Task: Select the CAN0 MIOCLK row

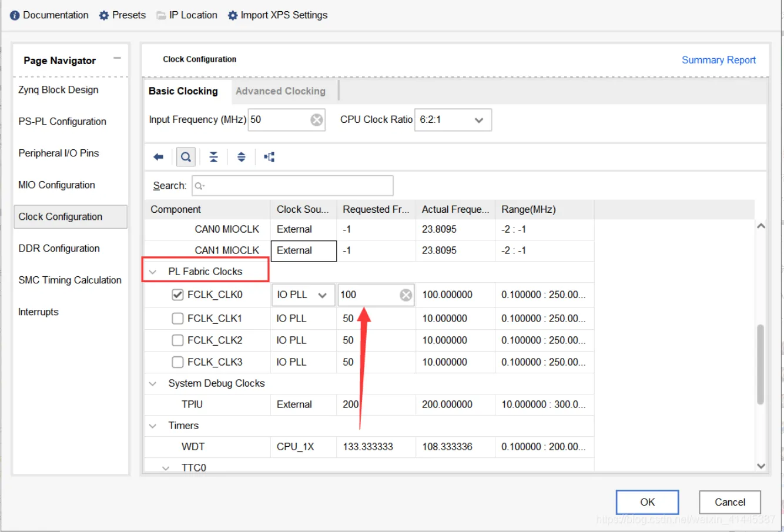Action: tap(369, 229)
